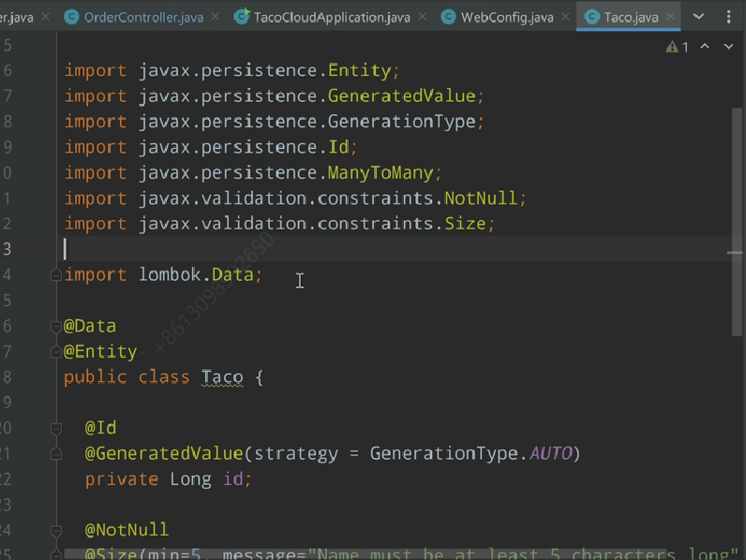Click the Long type keyword
The image size is (746, 560).
click(x=190, y=479)
